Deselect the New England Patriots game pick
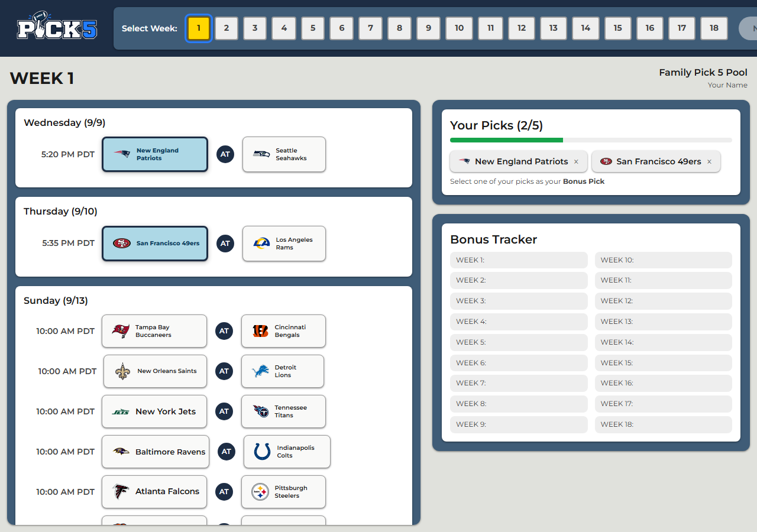Viewport: 757px width, 532px height. [155, 154]
